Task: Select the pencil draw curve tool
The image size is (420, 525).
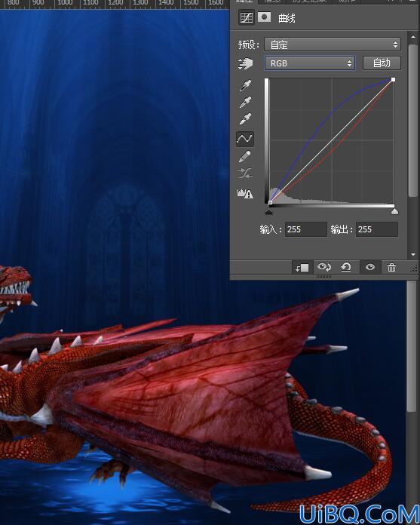Action: [x=245, y=156]
